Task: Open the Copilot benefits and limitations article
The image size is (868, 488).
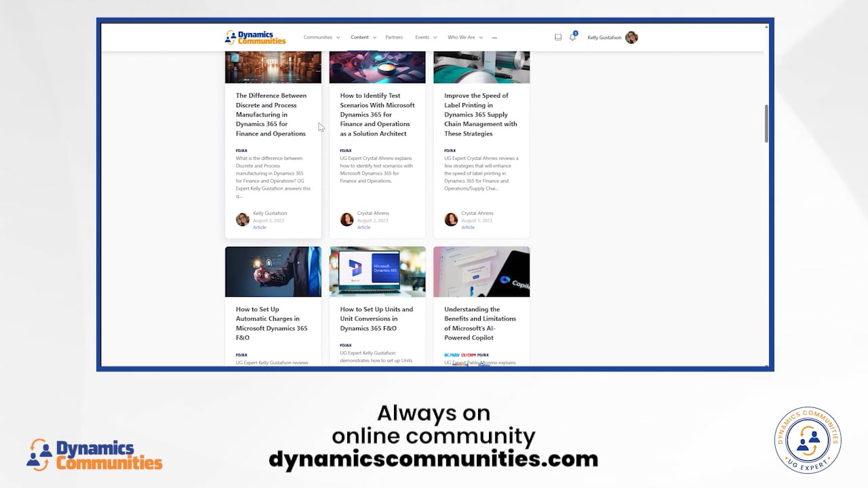Action: (x=480, y=323)
